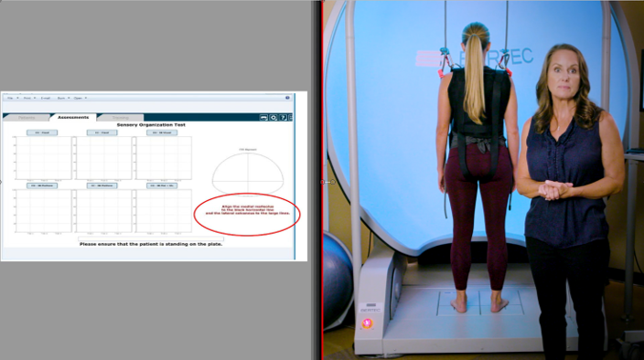Click the Open menu dropdown arrow
644x360 pixels.
tap(85, 98)
